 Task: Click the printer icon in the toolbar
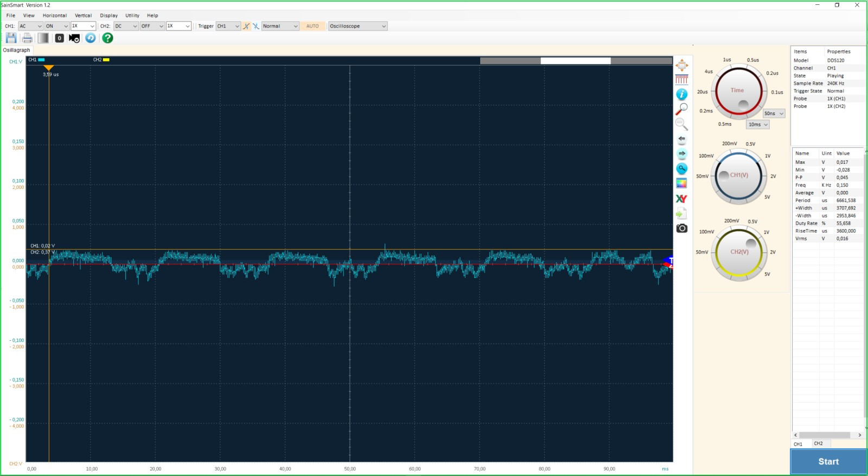tap(27, 38)
